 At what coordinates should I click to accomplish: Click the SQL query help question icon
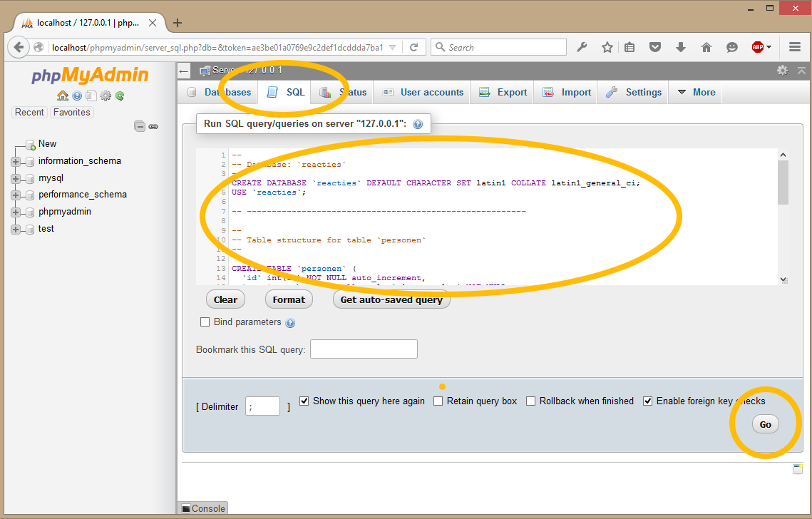point(418,124)
